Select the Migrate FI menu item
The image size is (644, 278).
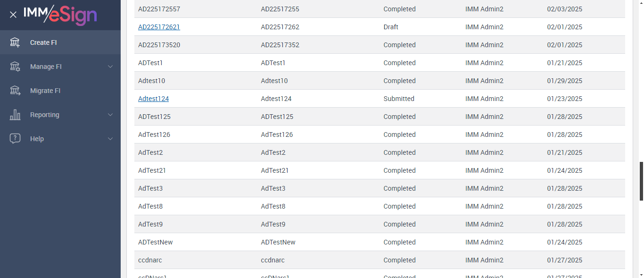click(x=45, y=91)
